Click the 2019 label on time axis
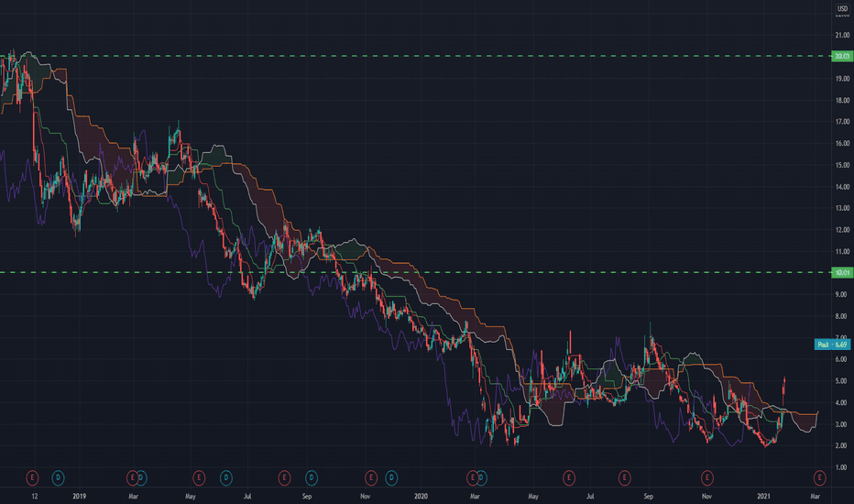854x504 pixels. tap(80, 497)
